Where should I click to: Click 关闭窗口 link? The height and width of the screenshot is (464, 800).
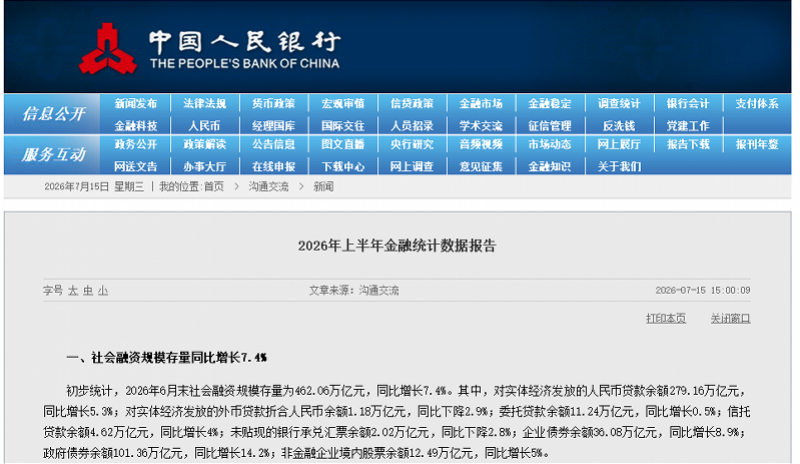click(x=730, y=319)
